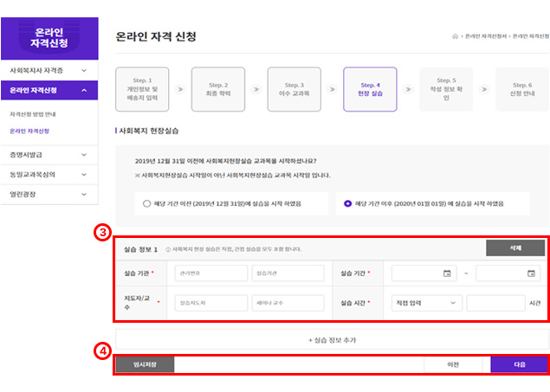Focus the practice end date field

coord(508,273)
